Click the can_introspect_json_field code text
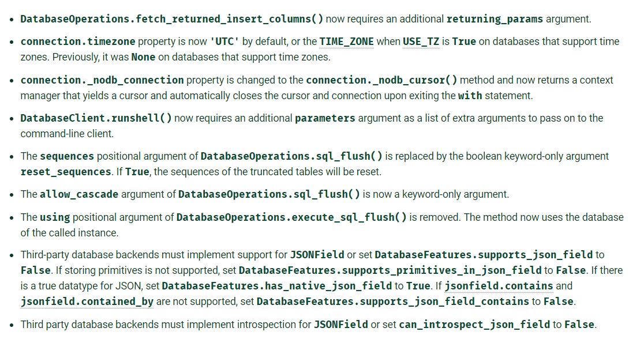The image size is (644, 339). coord(474,325)
